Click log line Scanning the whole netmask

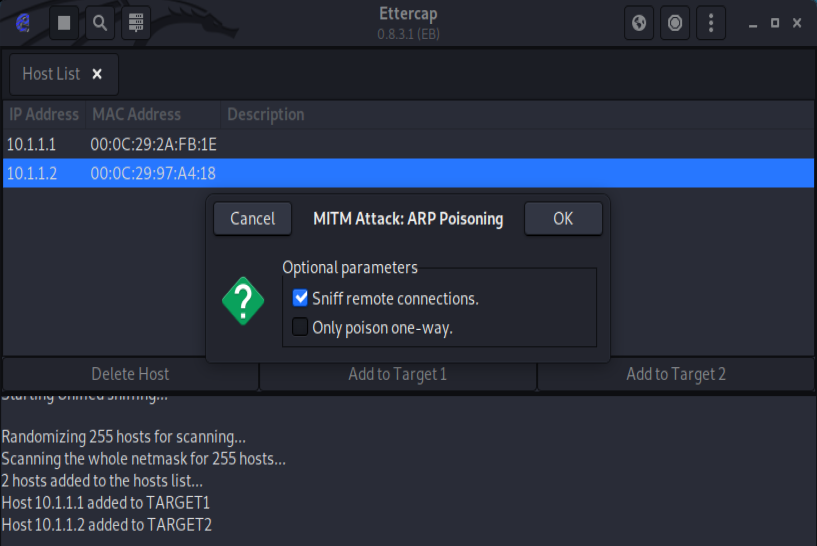point(144,458)
